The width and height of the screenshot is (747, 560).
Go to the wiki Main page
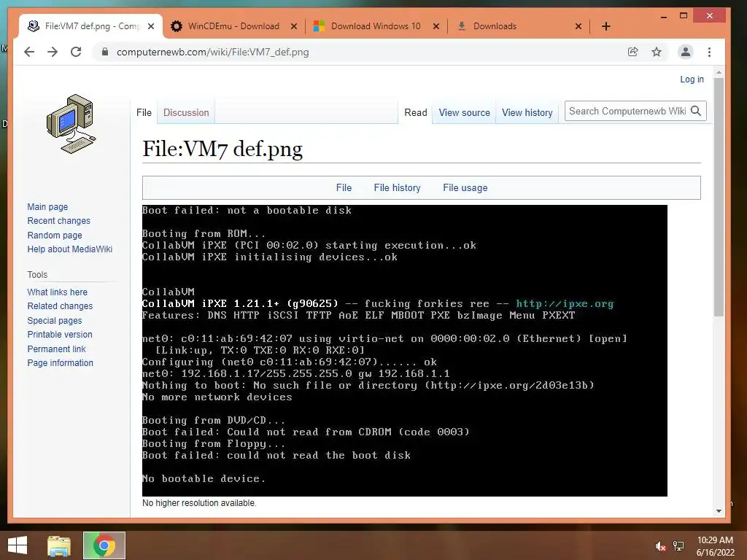(47, 206)
